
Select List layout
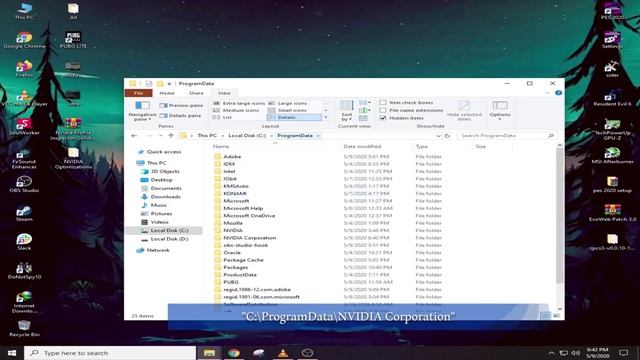pos(222,117)
